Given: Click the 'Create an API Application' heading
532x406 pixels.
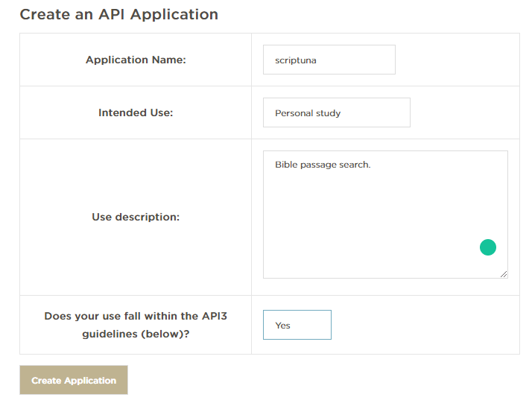Looking at the screenshot, I should [119, 15].
